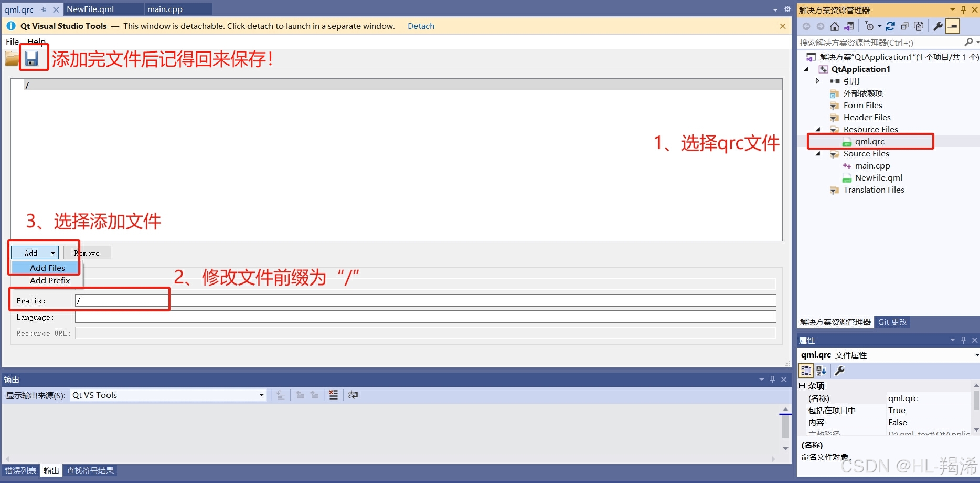980x483 pixels.
Task: Toggle preview selected items in Solution Explorer
Action: coord(919,26)
